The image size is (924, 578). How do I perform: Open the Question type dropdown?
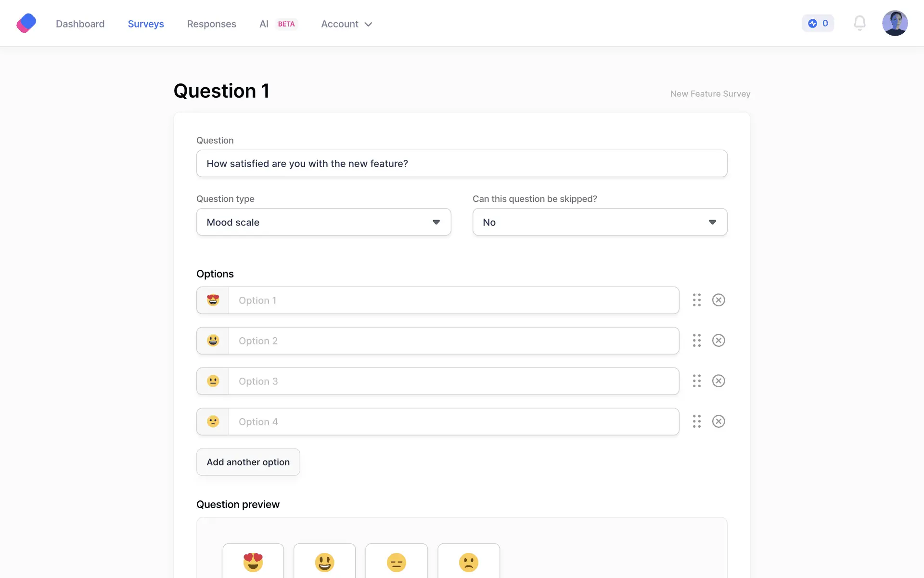(x=323, y=222)
